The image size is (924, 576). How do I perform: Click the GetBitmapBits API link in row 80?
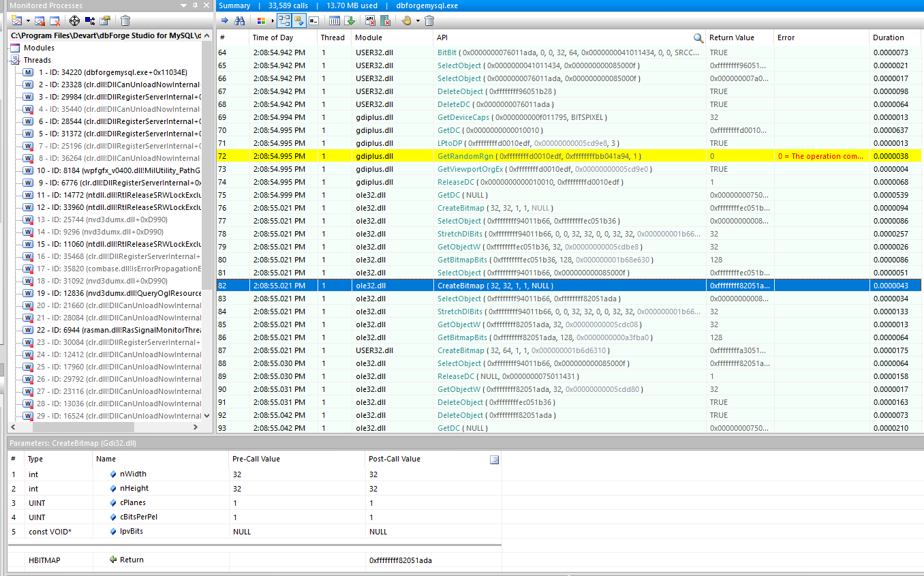coord(462,260)
